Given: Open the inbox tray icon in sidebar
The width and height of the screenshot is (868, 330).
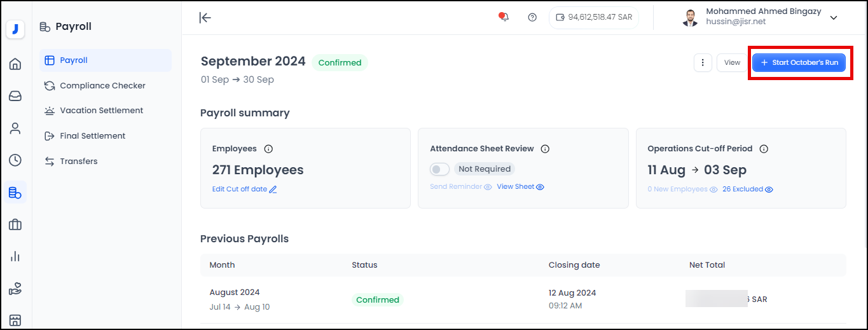Looking at the screenshot, I should tap(15, 96).
